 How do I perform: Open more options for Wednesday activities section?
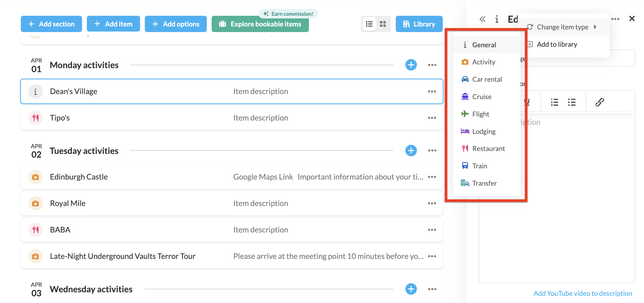point(432,289)
